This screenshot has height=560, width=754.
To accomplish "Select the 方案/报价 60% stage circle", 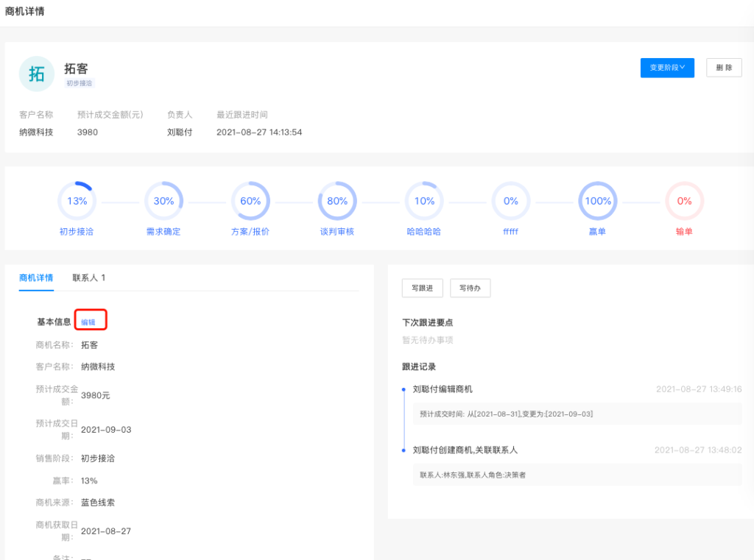I will click(x=250, y=201).
